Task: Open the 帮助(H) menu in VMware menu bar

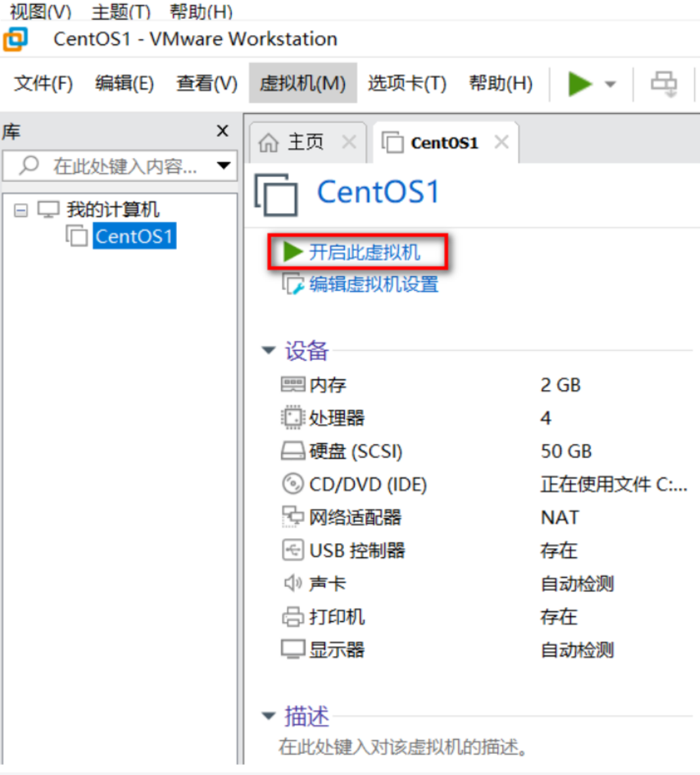Action: coord(501,83)
